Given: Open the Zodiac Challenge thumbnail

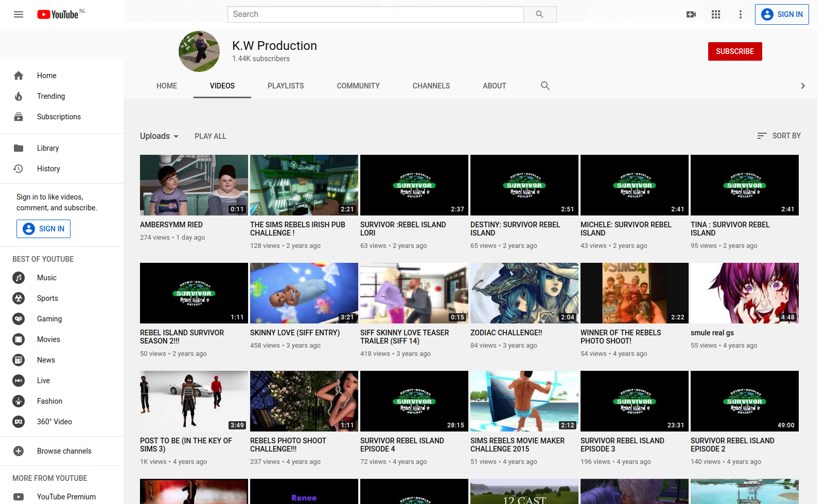Looking at the screenshot, I should 524,293.
